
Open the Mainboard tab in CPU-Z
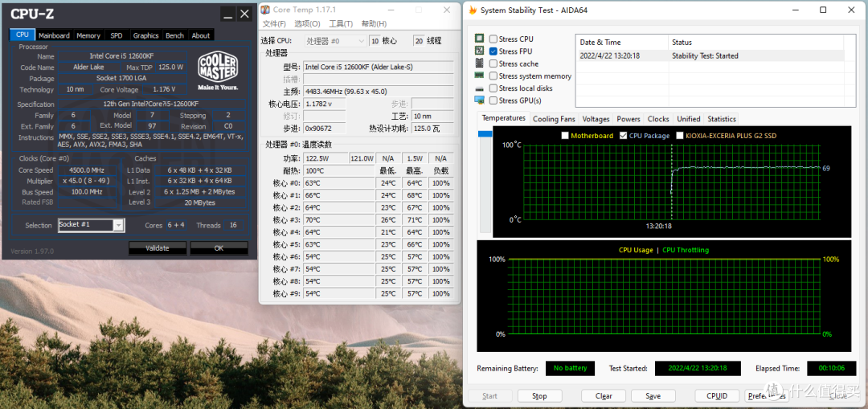(x=55, y=35)
